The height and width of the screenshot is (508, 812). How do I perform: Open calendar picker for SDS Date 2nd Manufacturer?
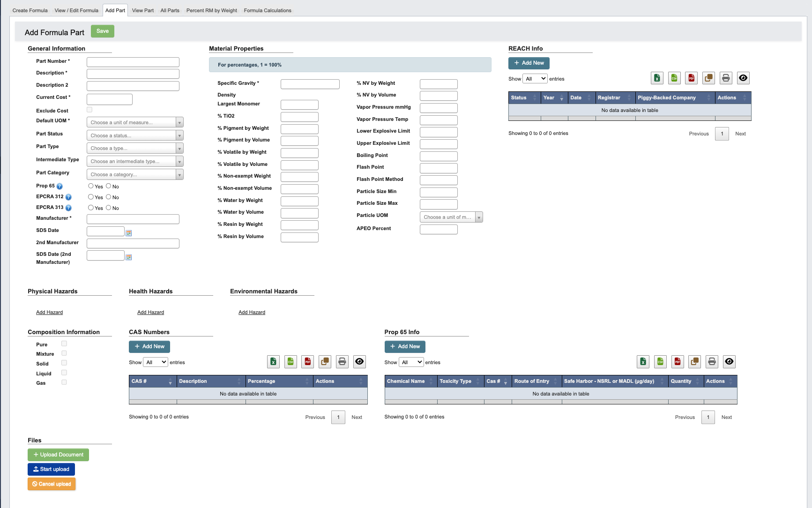tap(129, 257)
